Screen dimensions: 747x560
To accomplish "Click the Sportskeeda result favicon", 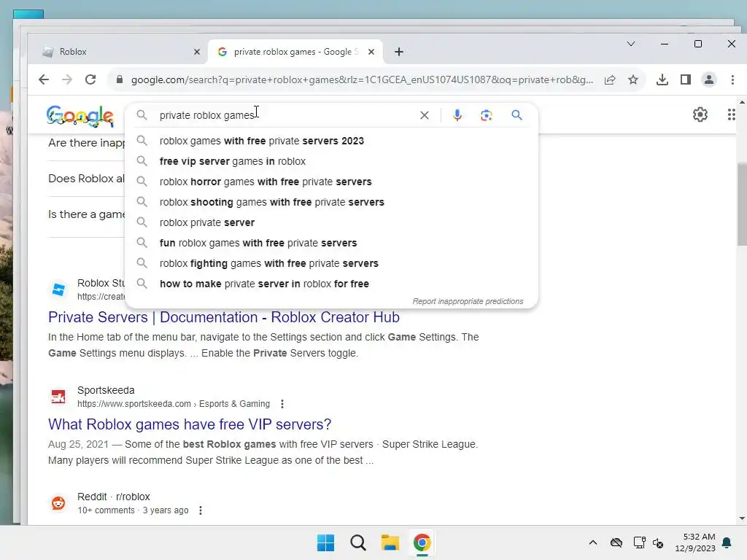I will pos(58,397).
